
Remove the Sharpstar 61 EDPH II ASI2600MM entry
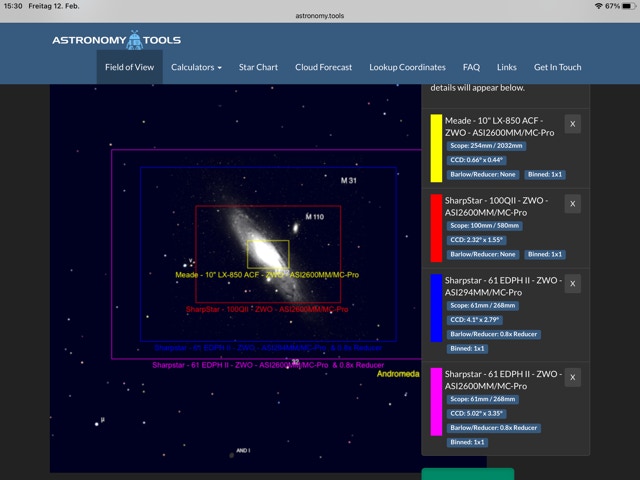tap(573, 378)
